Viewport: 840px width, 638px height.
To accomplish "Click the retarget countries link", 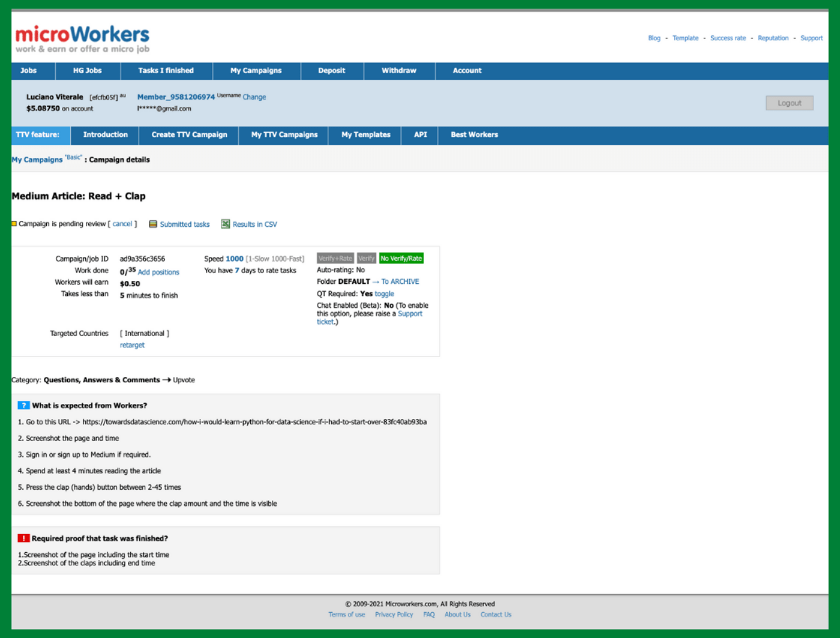I will (132, 345).
